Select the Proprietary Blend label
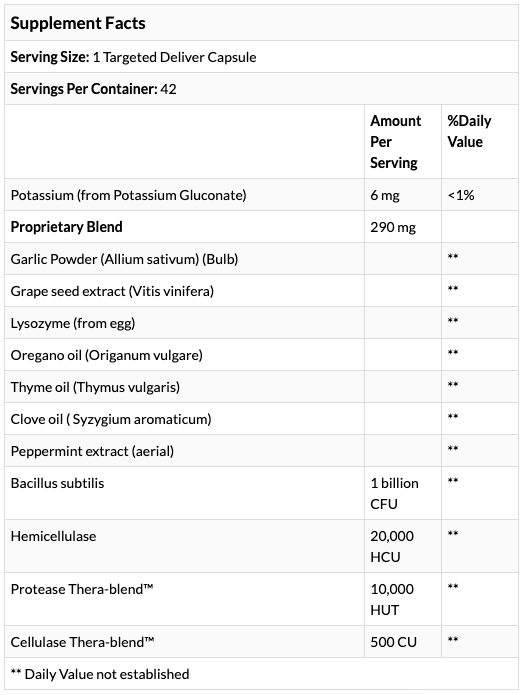This screenshot has width=524, height=695. (x=66, y=227)
